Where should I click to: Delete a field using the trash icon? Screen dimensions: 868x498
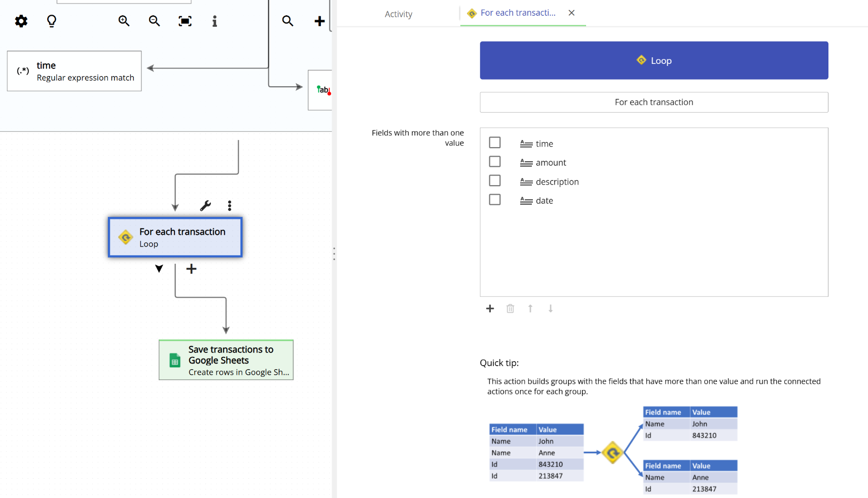click(510, 308)
